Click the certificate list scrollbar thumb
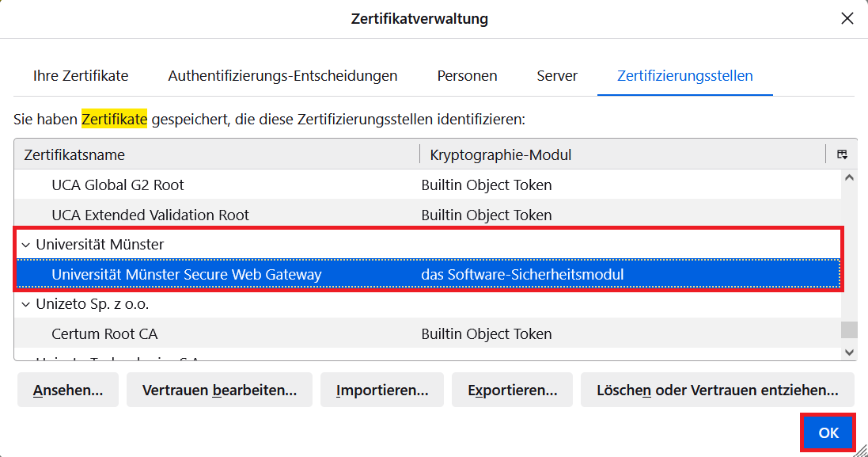Image resolution: width=868 pixels, height=457 pixels. [850, 329]
